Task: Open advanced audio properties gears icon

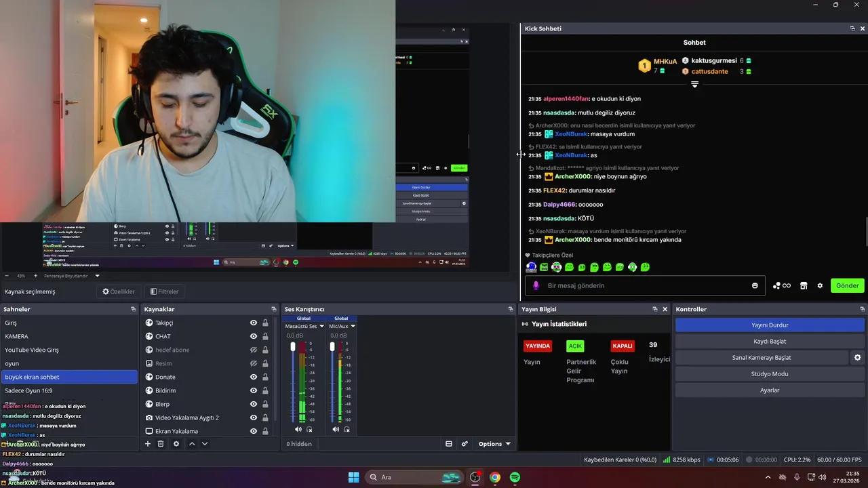Action: (465, 444)
